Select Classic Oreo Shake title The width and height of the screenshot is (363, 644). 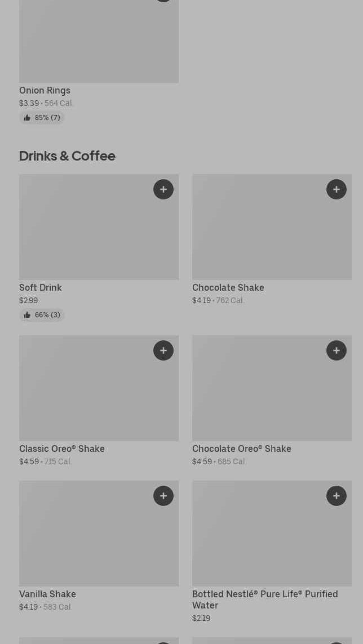(x=62, y=448)
